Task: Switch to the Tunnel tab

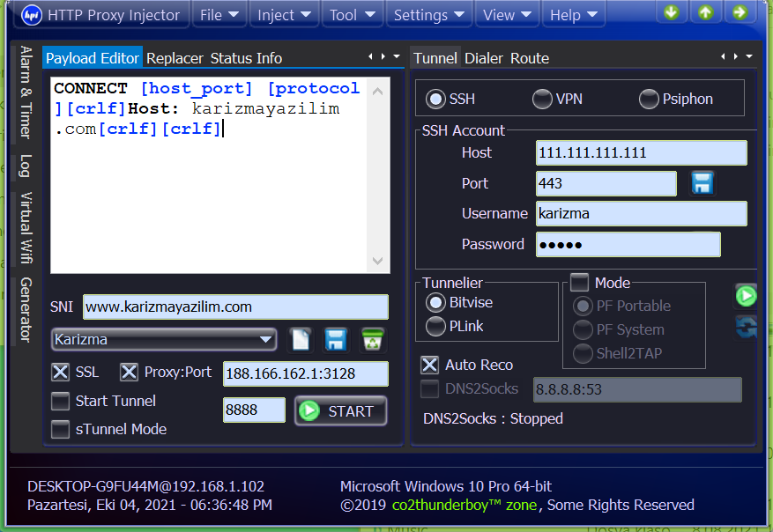Action: (435, 58)
